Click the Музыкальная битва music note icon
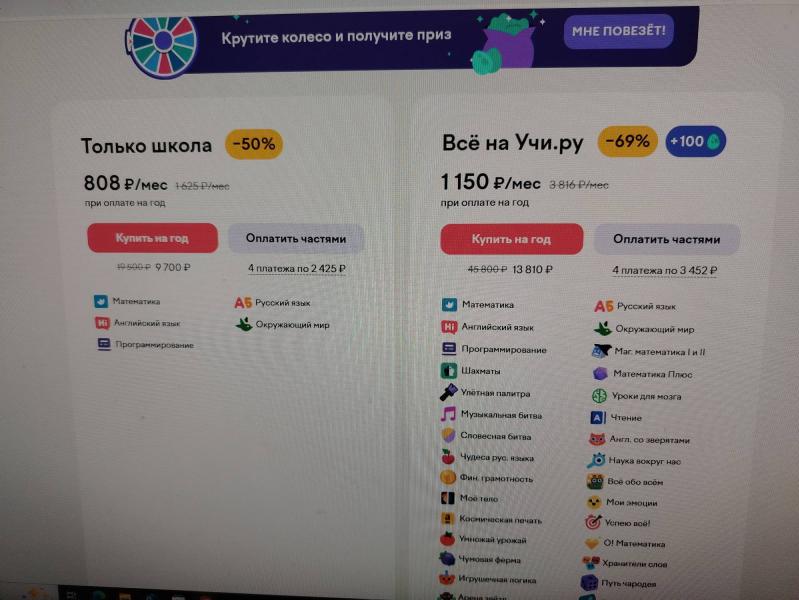799x600 pixels. (448, 414)
